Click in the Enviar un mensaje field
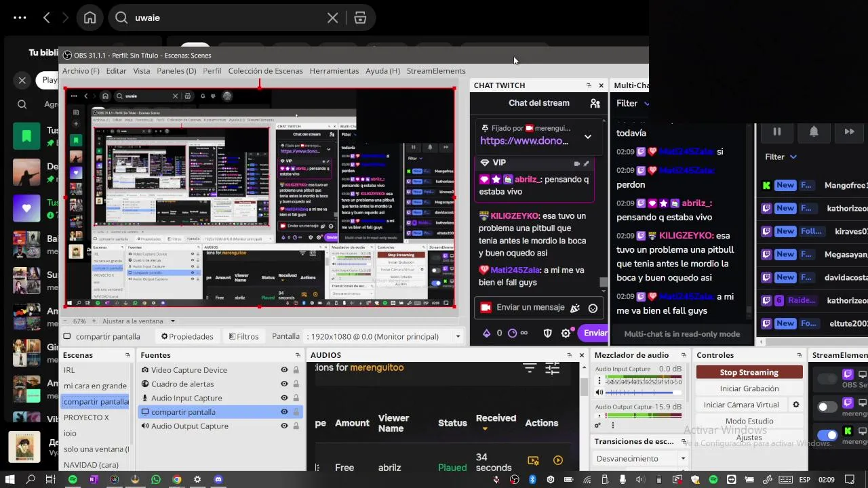Screen dimensions: 868x488 530,308
